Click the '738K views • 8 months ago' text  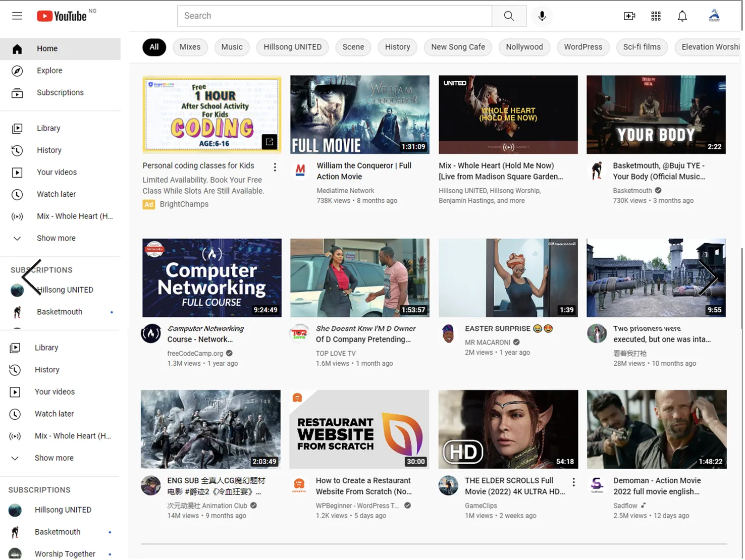point(358,201)
